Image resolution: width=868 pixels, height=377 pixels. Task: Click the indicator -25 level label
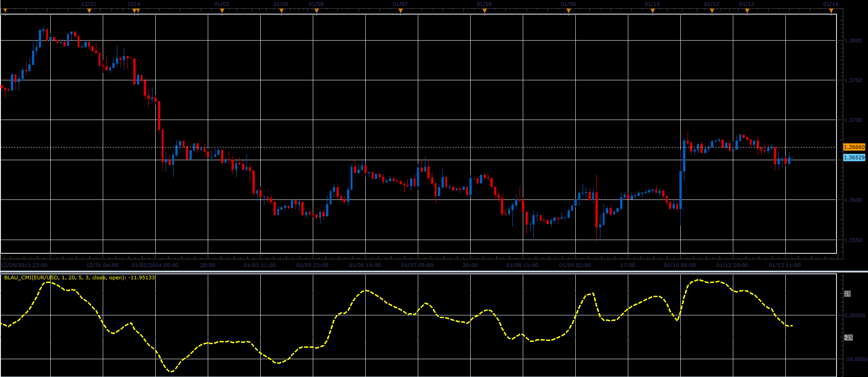pyautogui.click(x=848, y=337)
